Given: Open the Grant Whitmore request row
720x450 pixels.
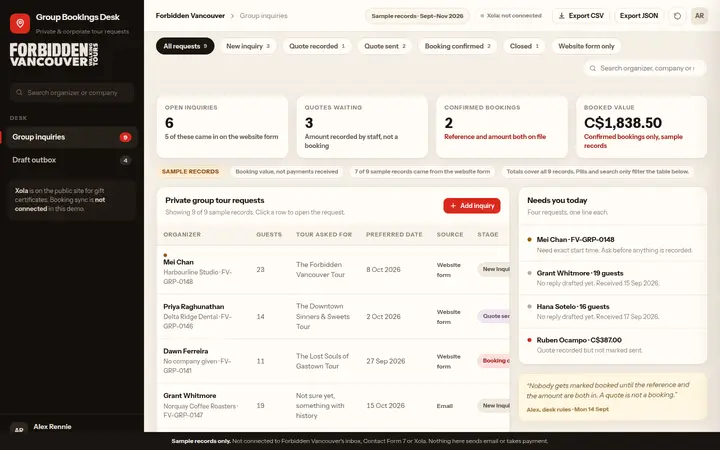Looking at the screenshot, I should pyautogui.click(x=333, y=405).
